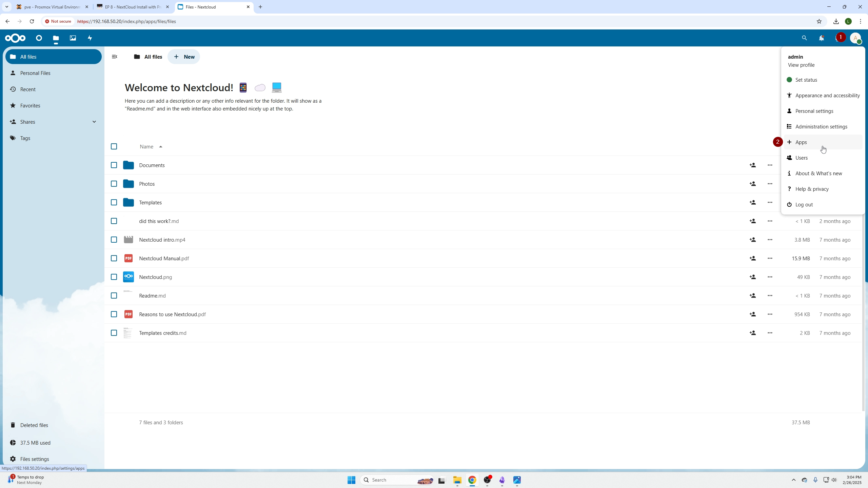Open Nextcloud unified search magnifier
Image resolution: width=868 pixels, height=488 pixels.
tap(804, 38)
